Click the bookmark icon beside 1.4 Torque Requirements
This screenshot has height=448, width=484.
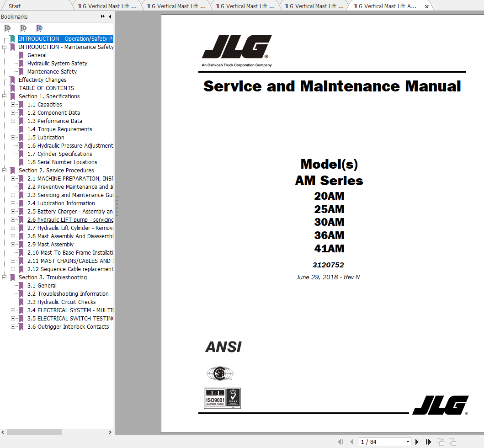(x=21, y=129)
